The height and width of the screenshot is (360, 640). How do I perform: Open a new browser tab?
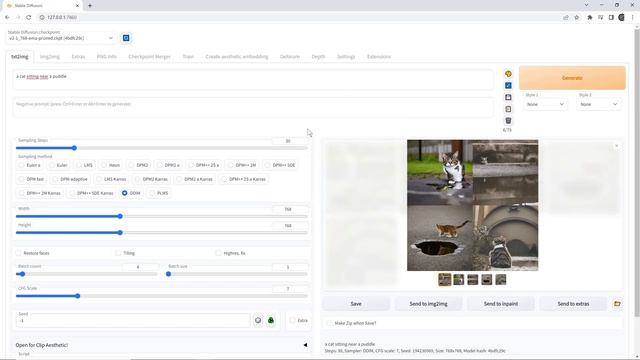pyautogui.click(x=90, y=6)
